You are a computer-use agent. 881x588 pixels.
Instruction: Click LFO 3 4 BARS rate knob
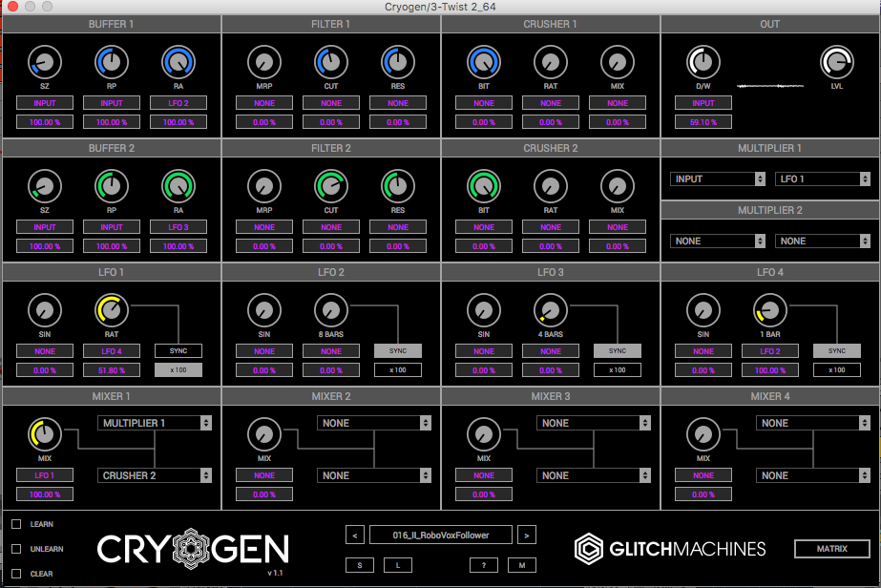[x=551, y=310]
